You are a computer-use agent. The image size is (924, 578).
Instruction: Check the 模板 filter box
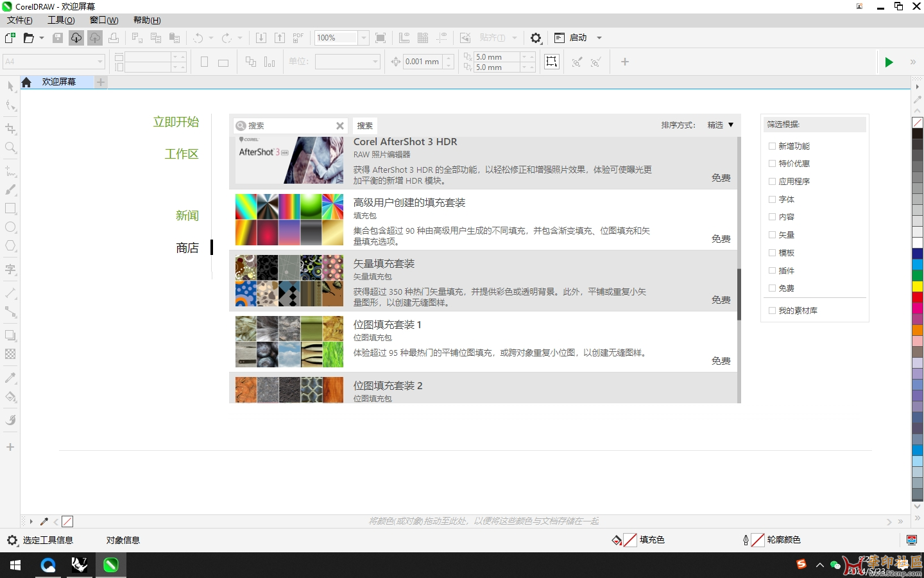[x=773, y=252]
